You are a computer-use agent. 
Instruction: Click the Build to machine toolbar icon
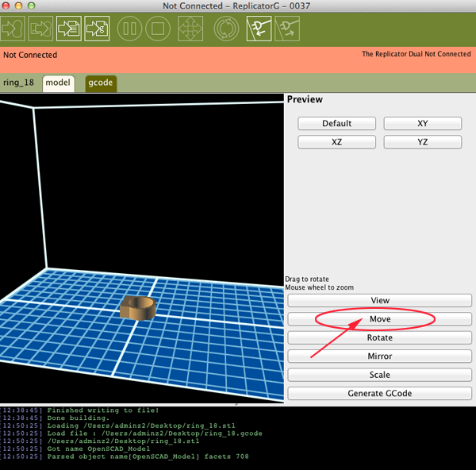pos(13,29)
